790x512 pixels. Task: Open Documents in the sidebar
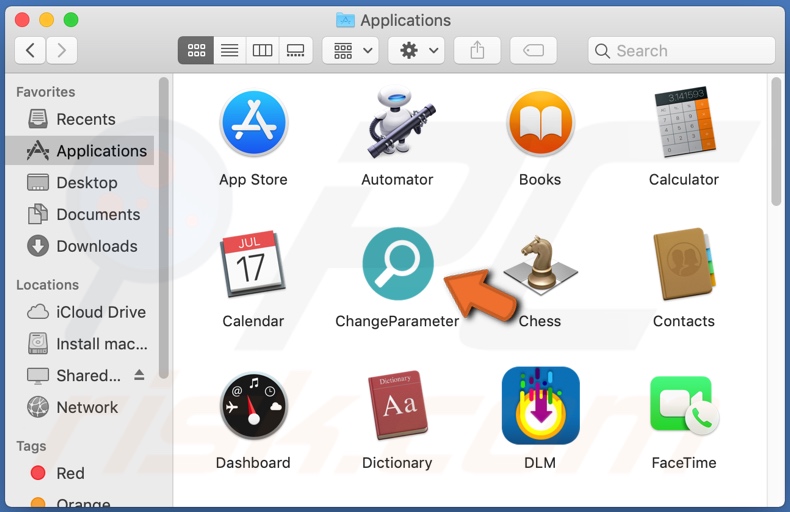click(x=81, y=214)
